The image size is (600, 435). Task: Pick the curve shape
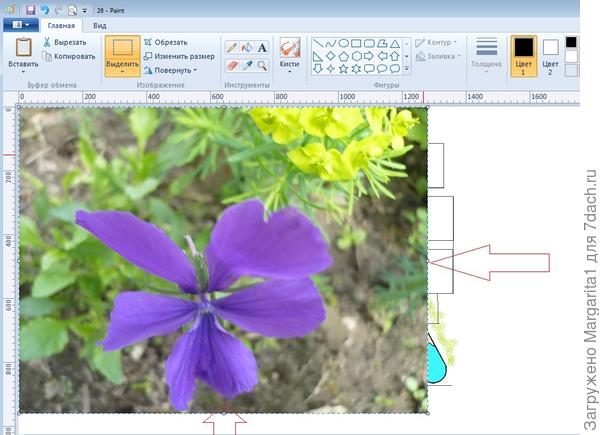pyautogui.click(x=331, y=43)
